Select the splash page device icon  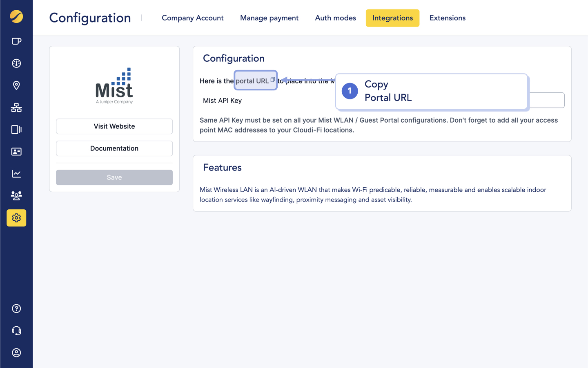click(x=16, y=129)
